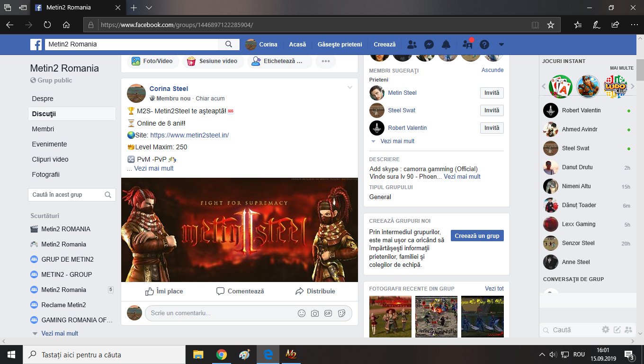Open the Quick Help question mark
This screenshot has width=644, height=364.
(484, 45)
